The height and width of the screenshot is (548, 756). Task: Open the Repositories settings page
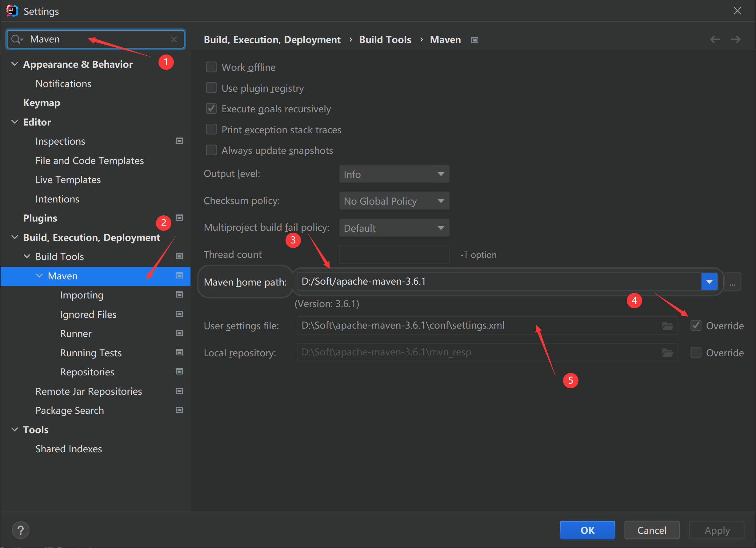(87, 372)
